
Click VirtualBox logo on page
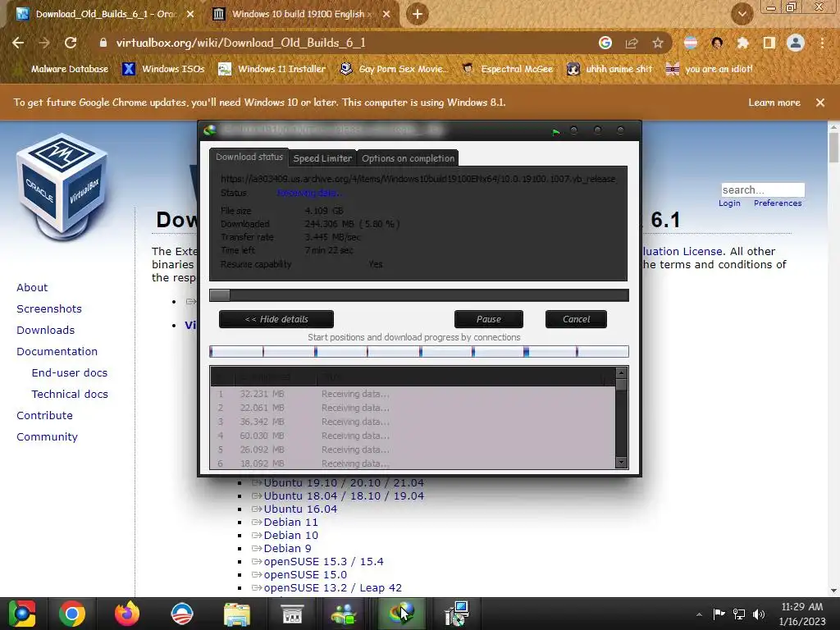pyautogui.click(x=62, y=186)
